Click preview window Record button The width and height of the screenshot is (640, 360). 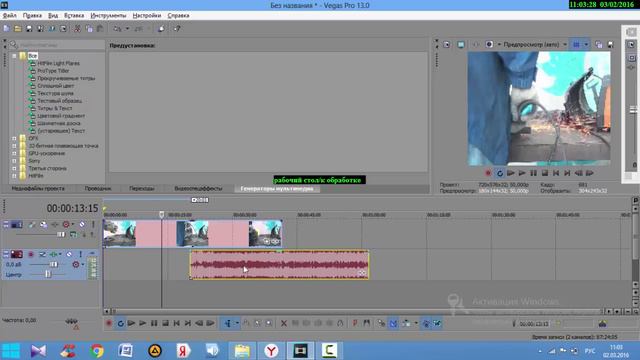coord(488,173)
